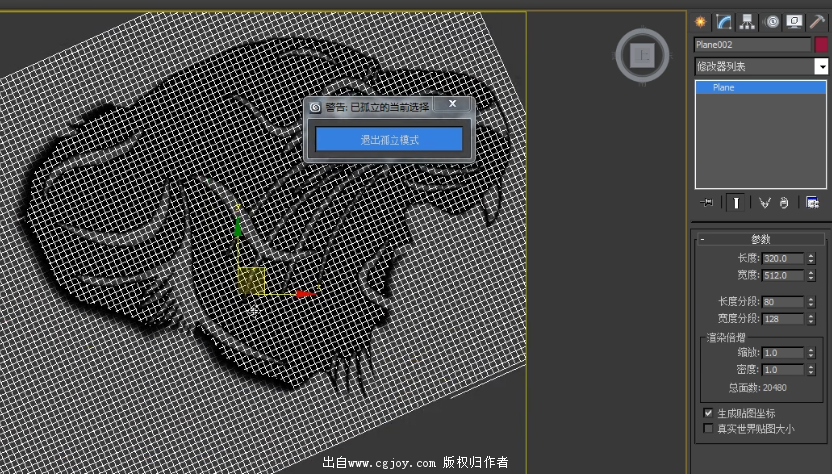Open the Display panel icon

point(795,21)
